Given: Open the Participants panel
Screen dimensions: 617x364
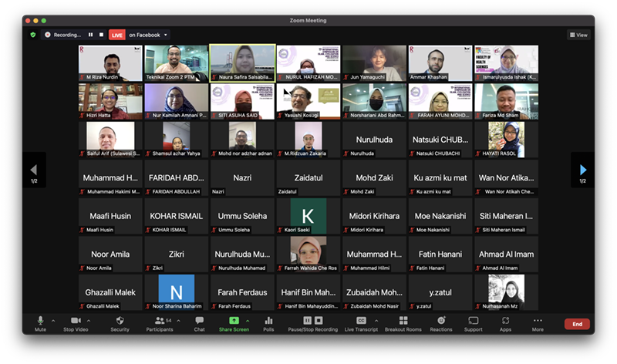Looking at the screenshot, I should point(159,321).
